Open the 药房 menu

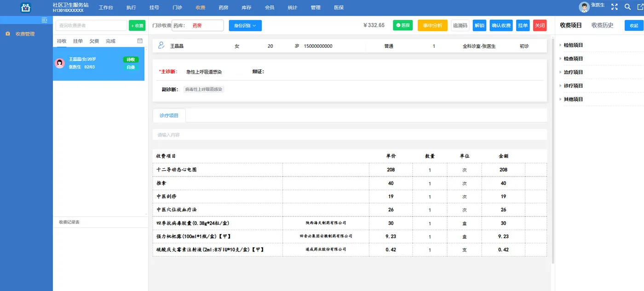(x=223, y=8)
